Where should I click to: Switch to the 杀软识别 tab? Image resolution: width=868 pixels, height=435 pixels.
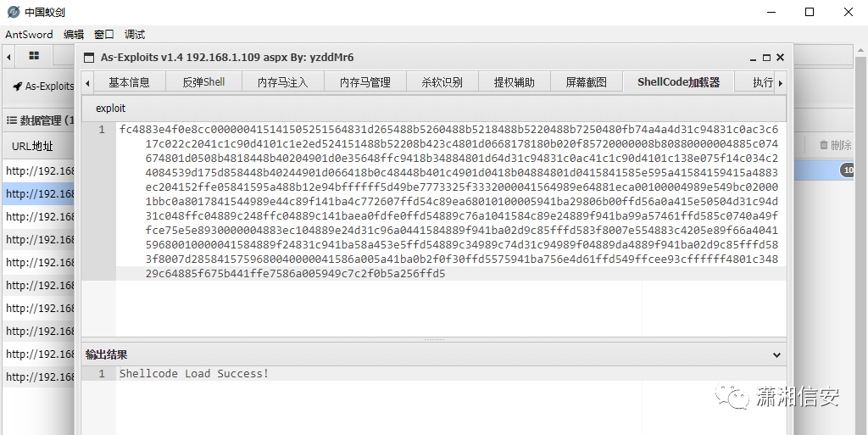click(x=442, y=82)
